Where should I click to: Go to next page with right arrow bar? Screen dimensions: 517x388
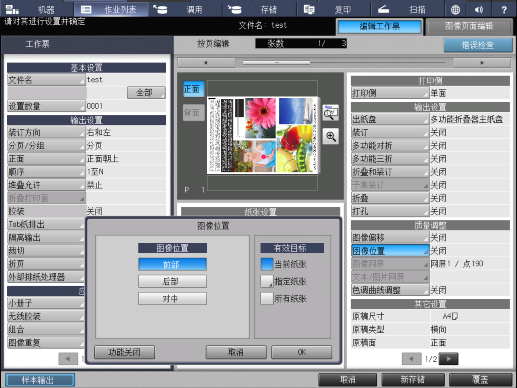482,63
